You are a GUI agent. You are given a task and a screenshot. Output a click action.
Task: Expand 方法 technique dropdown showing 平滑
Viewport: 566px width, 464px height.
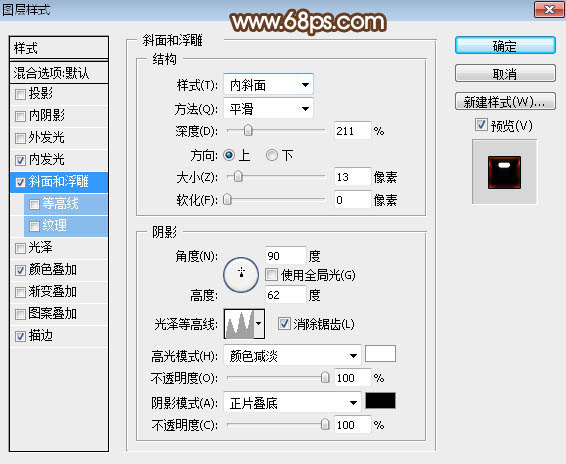click(x=268, y=109)
